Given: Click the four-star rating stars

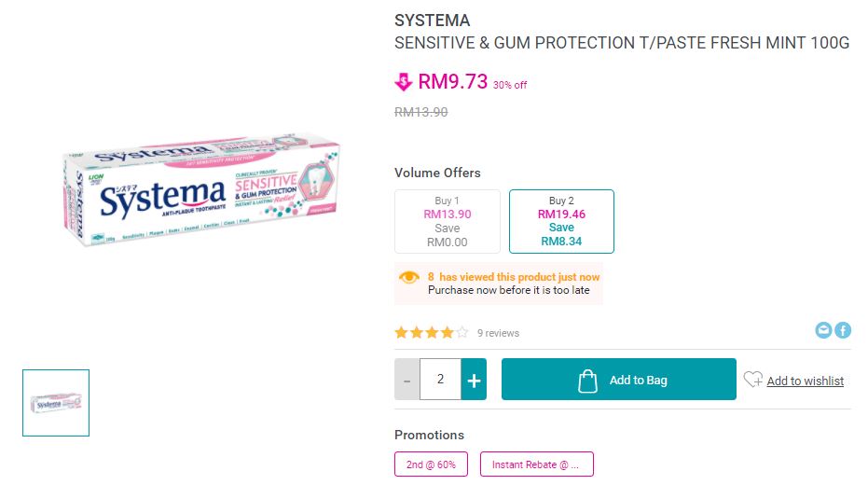Looking at the screenshot, I should (431, 332).
